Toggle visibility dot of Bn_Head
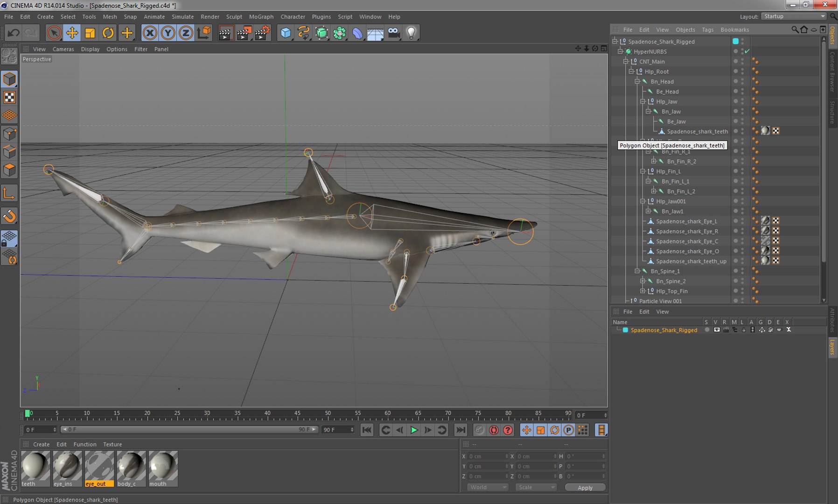838x504 pixels. click(x=736, y=81)
